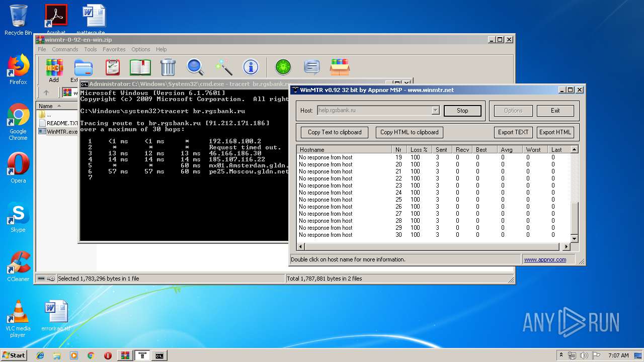Click the View book icon in WinRAR
Screen dimensions: 644x362
click(140, 67)
